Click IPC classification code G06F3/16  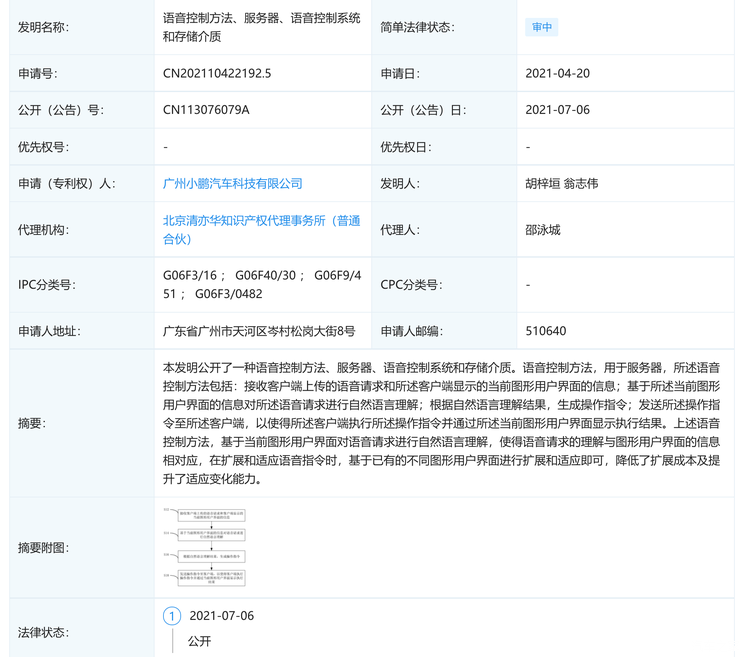point(189,275)
